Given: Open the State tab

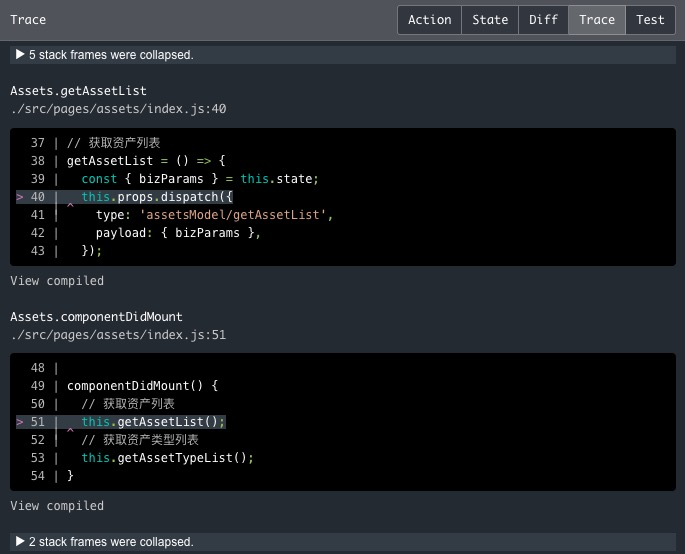Looking at the screenshot, I should [490, 20].
